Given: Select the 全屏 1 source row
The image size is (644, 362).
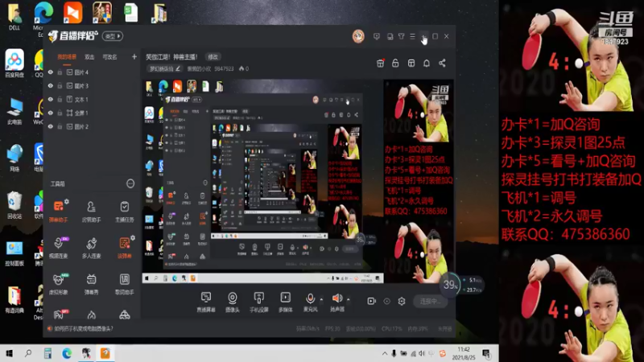Looking at the screenshot, I should coord(92,113).
